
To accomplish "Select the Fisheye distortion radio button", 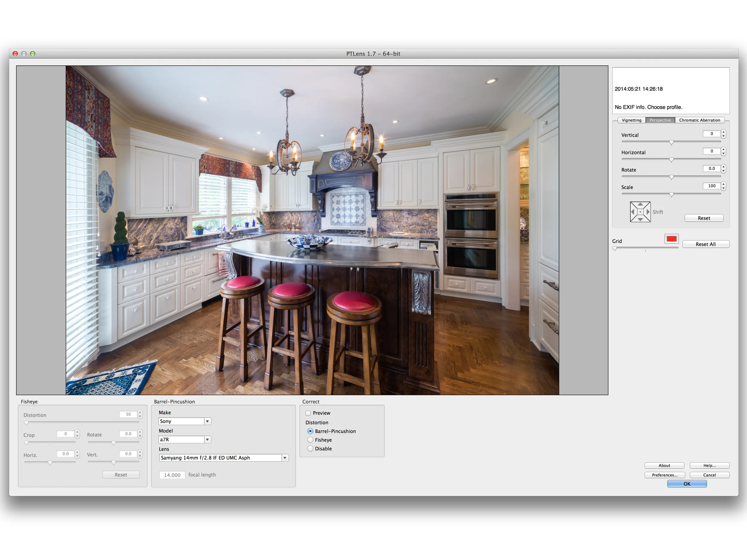I will point(310,440).
